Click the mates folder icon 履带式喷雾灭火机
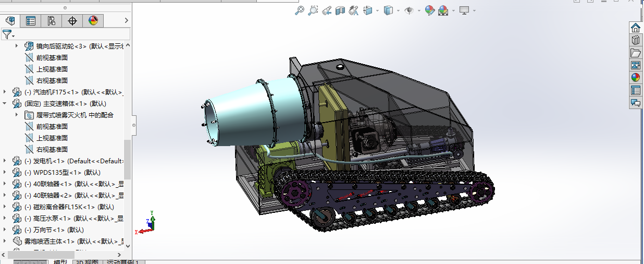 29,115
